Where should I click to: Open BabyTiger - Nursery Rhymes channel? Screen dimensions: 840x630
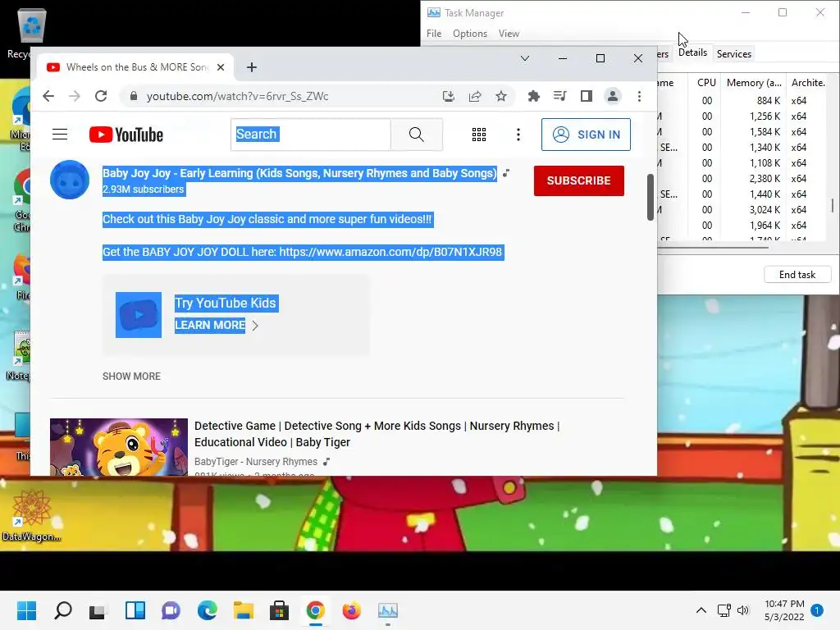coord(256,462)
